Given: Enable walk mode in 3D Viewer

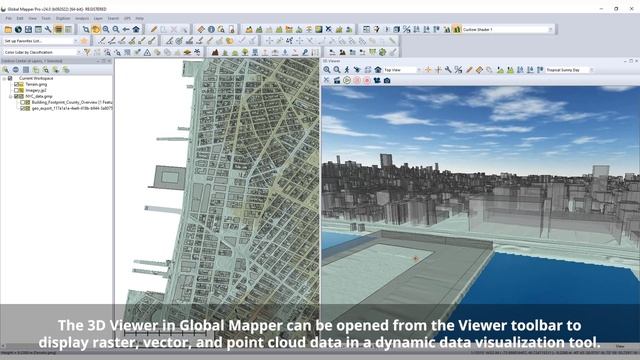Looking at the screenshot, I should point(347,70).
